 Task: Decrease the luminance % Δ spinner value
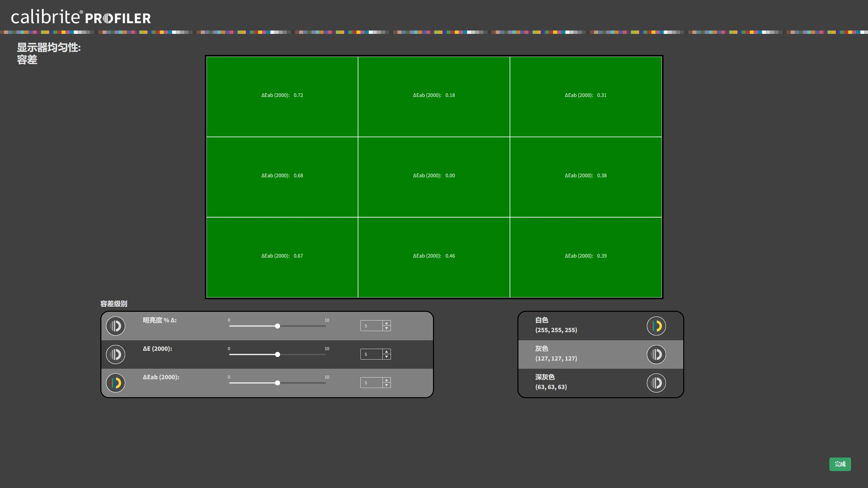tap(387, 328)
